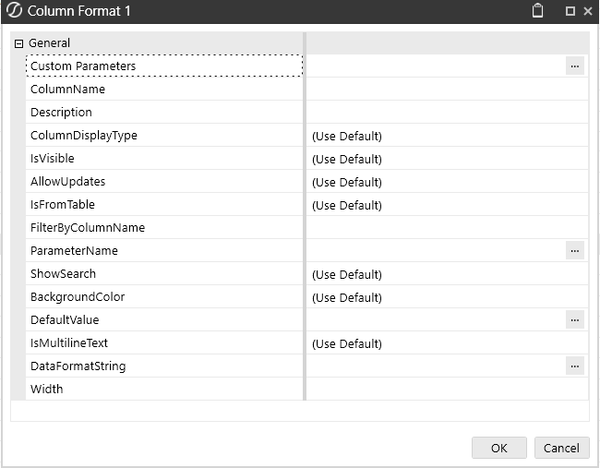Close the Column Format 1 dialog
The width and height of the screenshot is (600, 468).
(x=586, y=12)
